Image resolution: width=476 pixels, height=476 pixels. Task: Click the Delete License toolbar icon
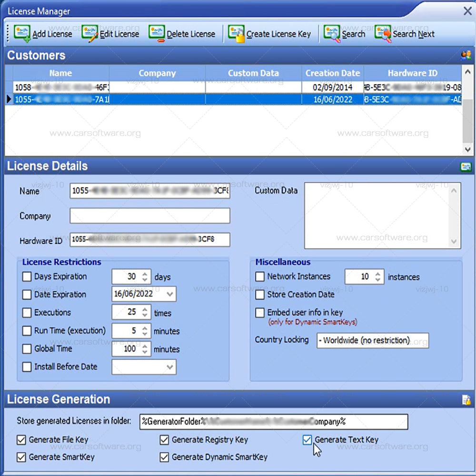click(x=157, y=33)
